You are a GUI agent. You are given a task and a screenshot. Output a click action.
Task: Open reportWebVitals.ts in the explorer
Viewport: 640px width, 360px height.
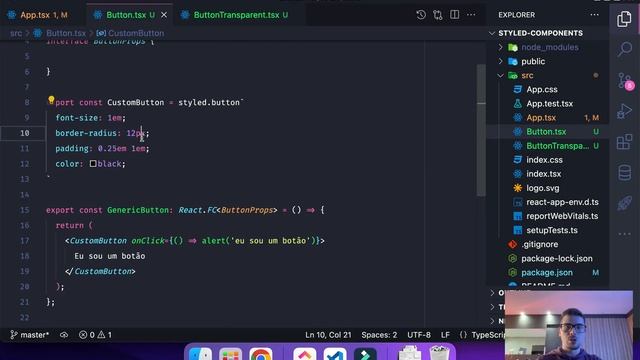coord(562,216)
